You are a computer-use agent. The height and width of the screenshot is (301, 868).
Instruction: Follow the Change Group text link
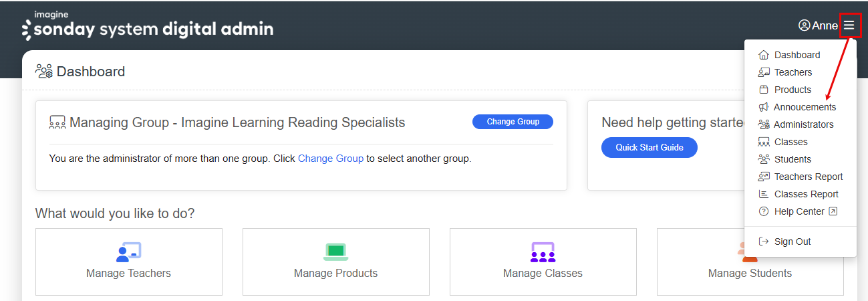pyautogui.click(x=331, y=159)
